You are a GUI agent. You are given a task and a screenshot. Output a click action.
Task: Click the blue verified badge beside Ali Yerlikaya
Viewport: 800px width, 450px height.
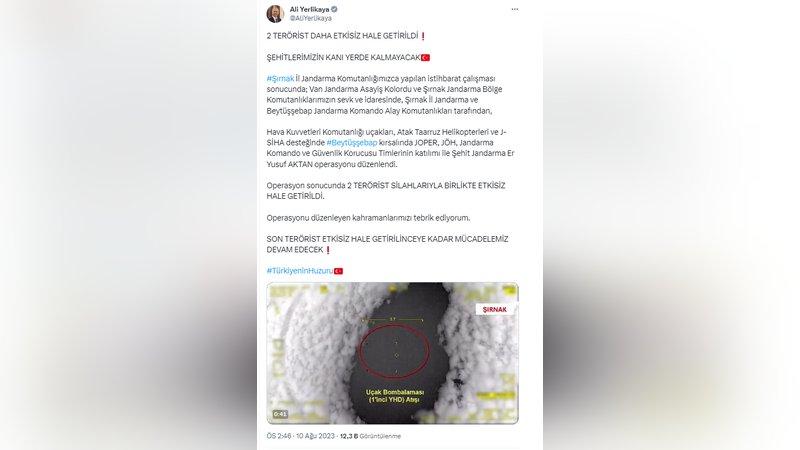(334, 9)
